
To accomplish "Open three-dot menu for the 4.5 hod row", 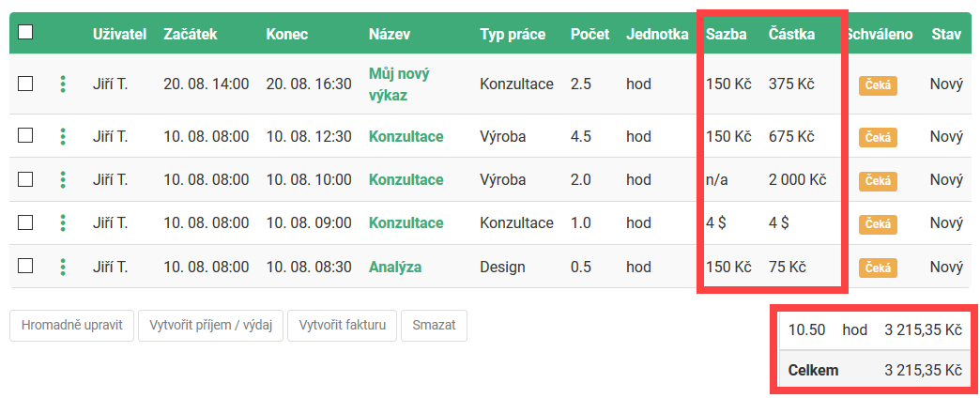I will [x=63, y=136].
